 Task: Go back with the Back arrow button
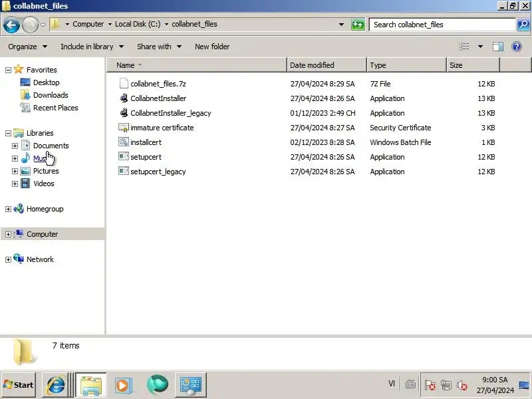click(x=11, y=25)
